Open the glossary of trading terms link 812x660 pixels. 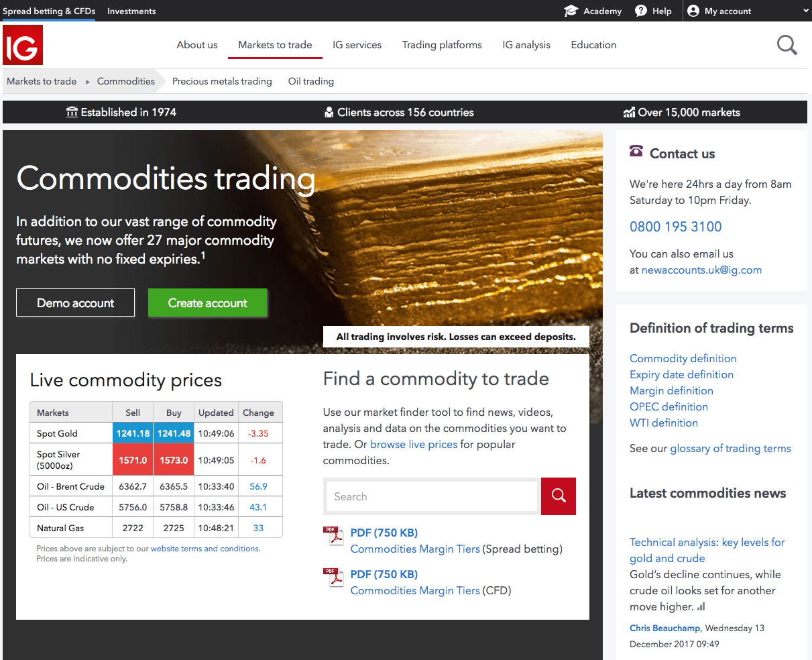coord(731,448)
